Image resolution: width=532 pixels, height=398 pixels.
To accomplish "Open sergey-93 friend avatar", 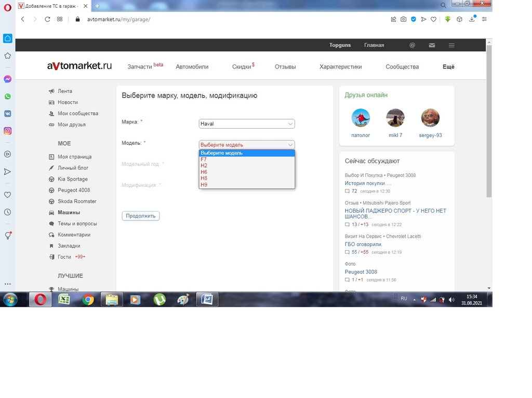I will (430, 118).
